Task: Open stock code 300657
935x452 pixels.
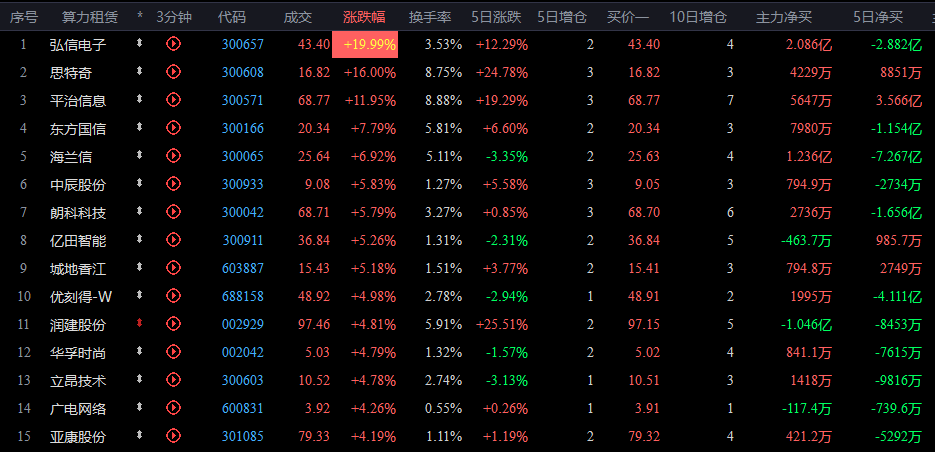Action: (243, 44)
